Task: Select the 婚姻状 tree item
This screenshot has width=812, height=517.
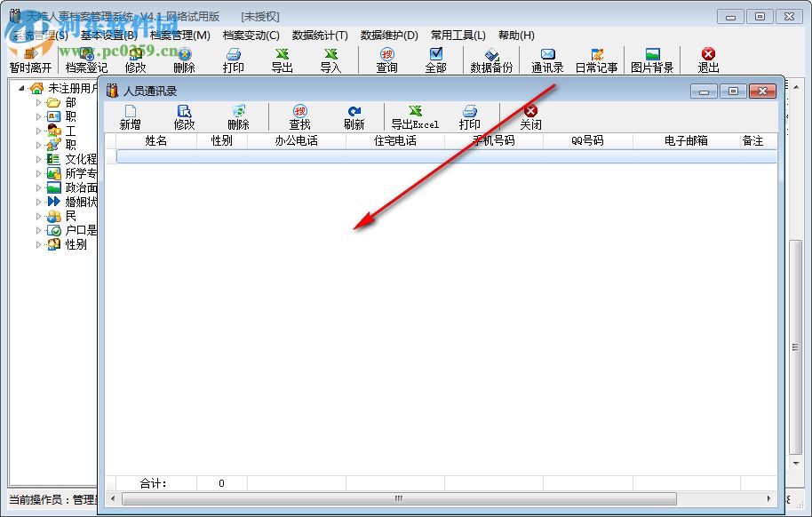Action: coord(81,202)
